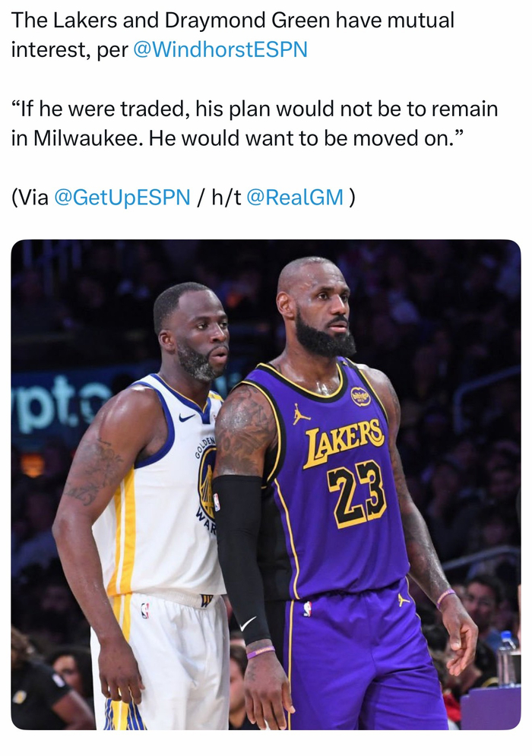532x756 pixels.
Task: Open the @GetUpESPN mention link
Action: pyautogui.click(x=122, y=198)
